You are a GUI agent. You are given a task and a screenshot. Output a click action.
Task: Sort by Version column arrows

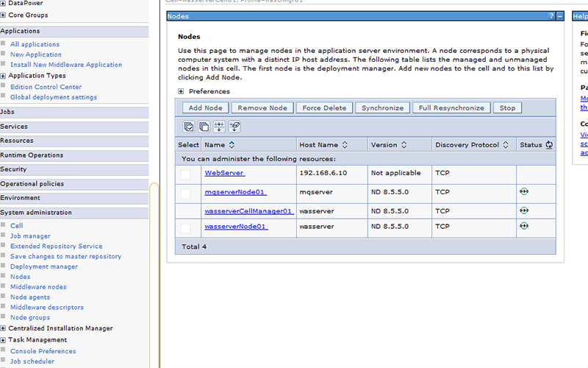[x=404, y=145]
